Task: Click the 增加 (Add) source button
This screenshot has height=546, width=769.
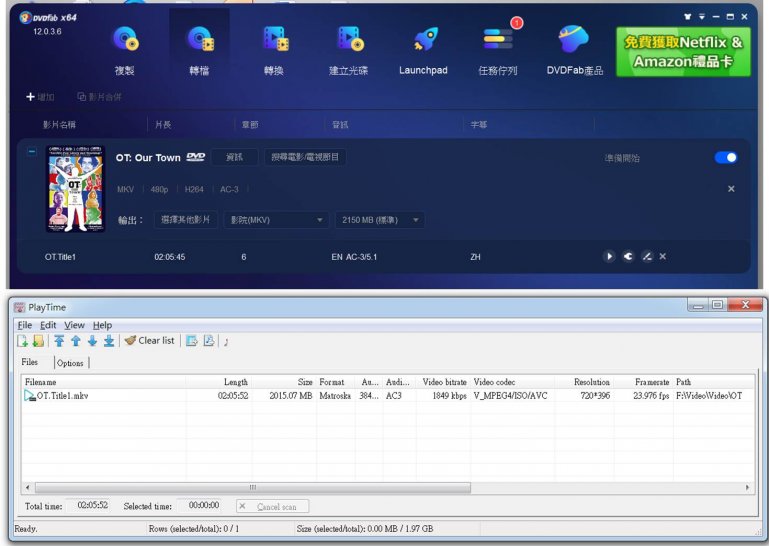Action: (x=40, y=97)
